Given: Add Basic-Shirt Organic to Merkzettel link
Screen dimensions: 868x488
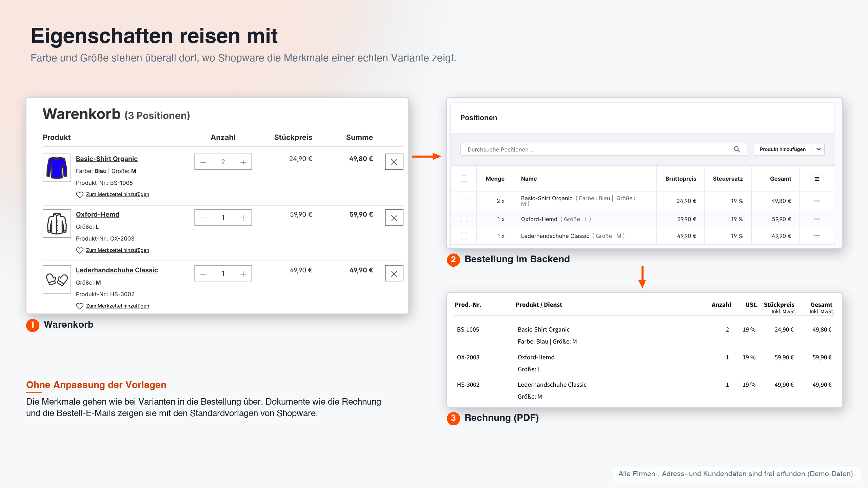Looking at the screenshot, I should click(117, 195).
